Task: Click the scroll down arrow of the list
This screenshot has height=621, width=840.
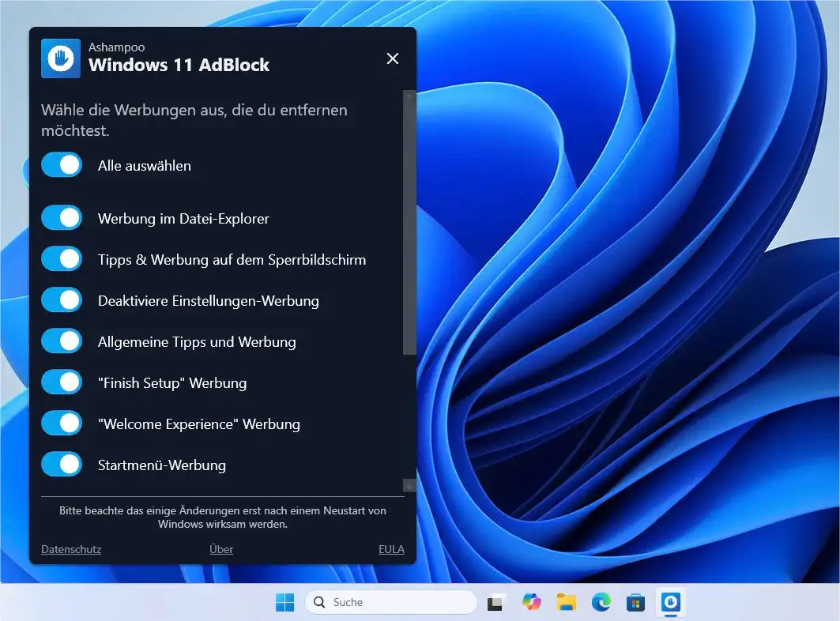Action: (409, 485)
